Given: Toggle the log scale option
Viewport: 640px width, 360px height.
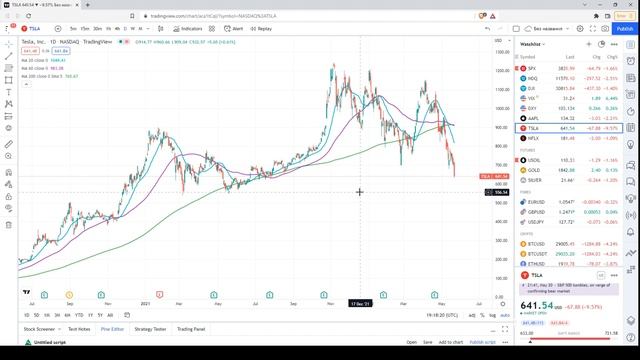Looking at the screenshot, I should click(492, 315).
